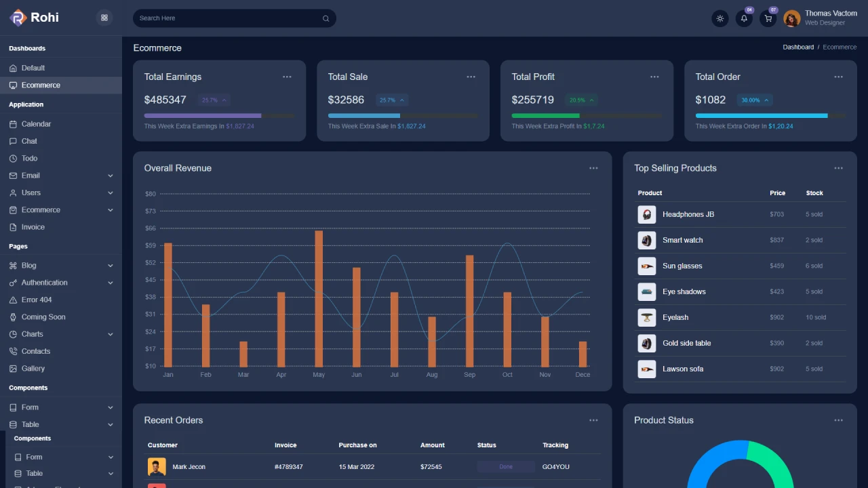The height and width of the screenshot is (488, 868).
Task: Open Product Status options menu
Action: pyautogui.click(x=838, y=420)
